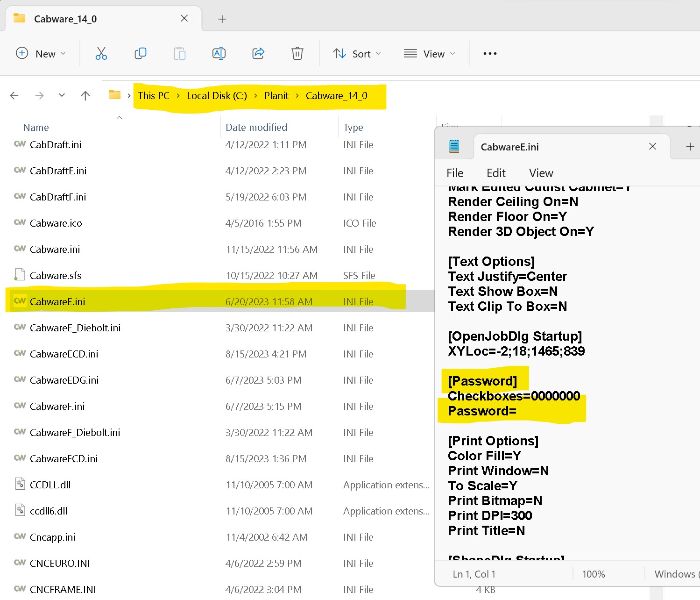This screenshot has width=700, height=600.
Task: Click the Copy icon in toolbar
Action: coord(141,54)
